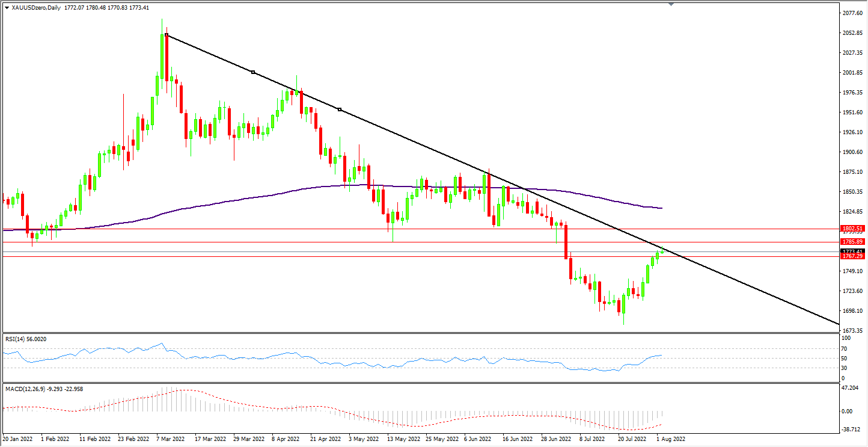Click the RSI(14) 56.0020 indicator label
The image size is (868, 447).
pos(26,339)
